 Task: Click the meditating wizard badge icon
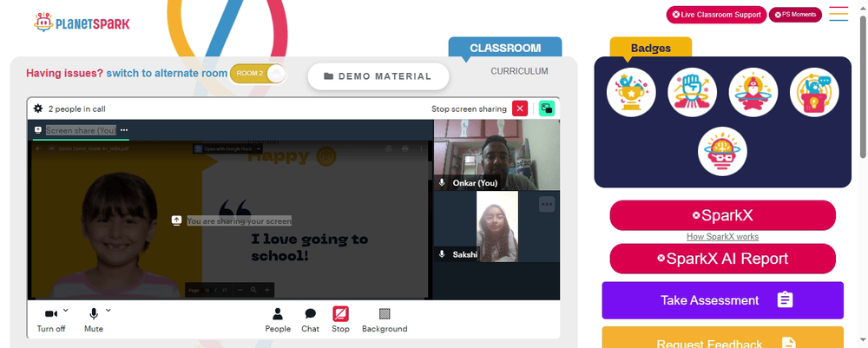(x=753, y=92)
